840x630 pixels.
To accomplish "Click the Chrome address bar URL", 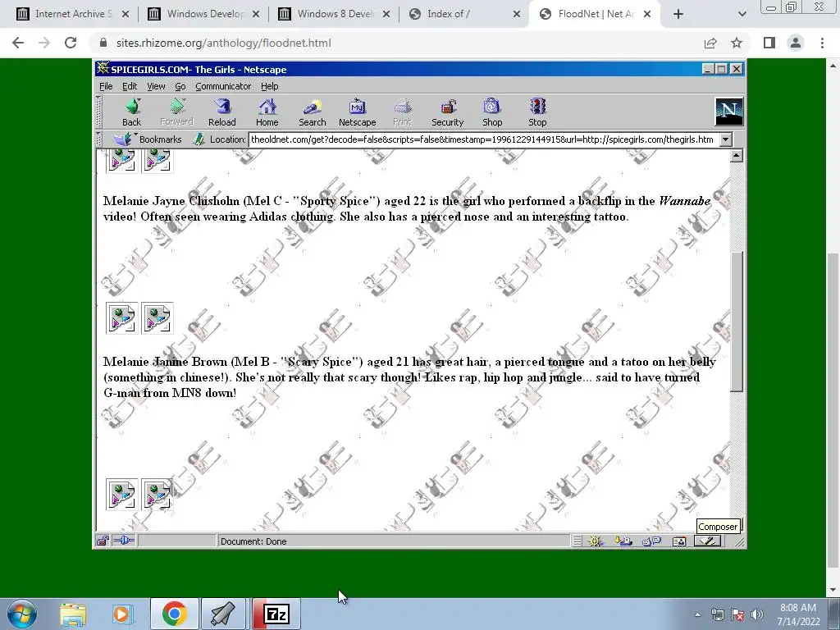I will [x=223, y=43].
